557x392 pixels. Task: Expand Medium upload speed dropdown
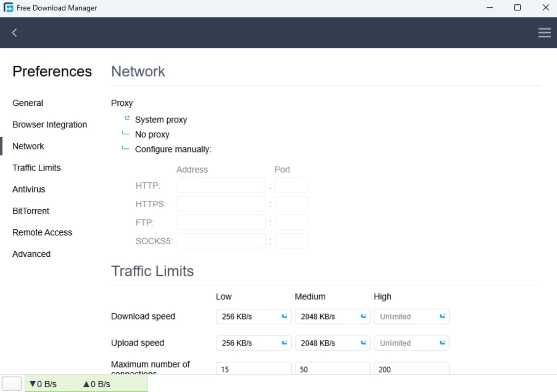pyautogui.click(x=332, y=343)
